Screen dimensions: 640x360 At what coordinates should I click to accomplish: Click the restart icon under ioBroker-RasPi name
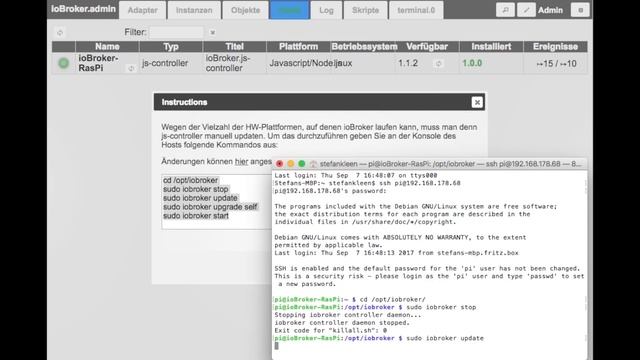tap(131, 69)
